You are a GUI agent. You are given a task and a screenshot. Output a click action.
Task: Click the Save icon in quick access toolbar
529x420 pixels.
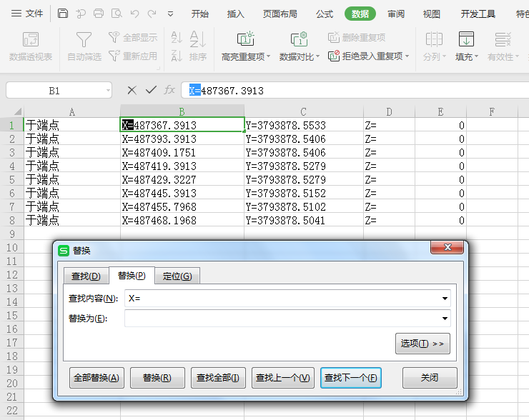pos(63,14)
